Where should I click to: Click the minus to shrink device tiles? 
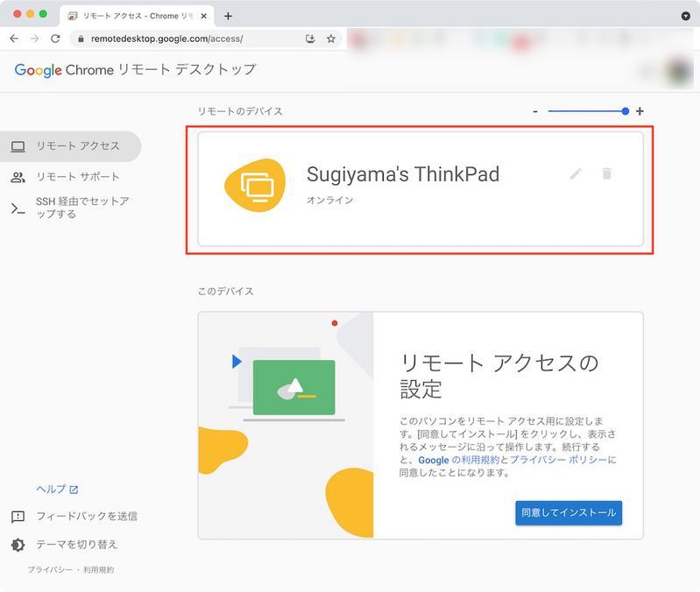[535, 111]
